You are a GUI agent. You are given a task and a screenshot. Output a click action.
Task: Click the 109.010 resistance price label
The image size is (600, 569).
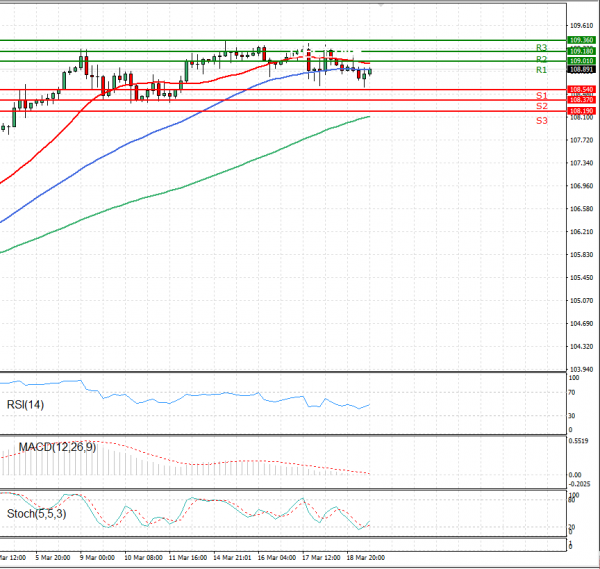coord(581,61)
